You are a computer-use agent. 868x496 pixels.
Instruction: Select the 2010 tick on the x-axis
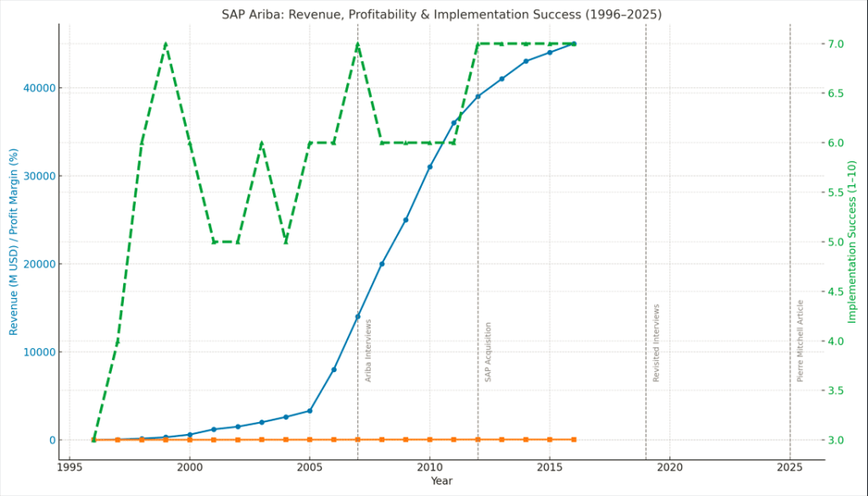[430, 467]
